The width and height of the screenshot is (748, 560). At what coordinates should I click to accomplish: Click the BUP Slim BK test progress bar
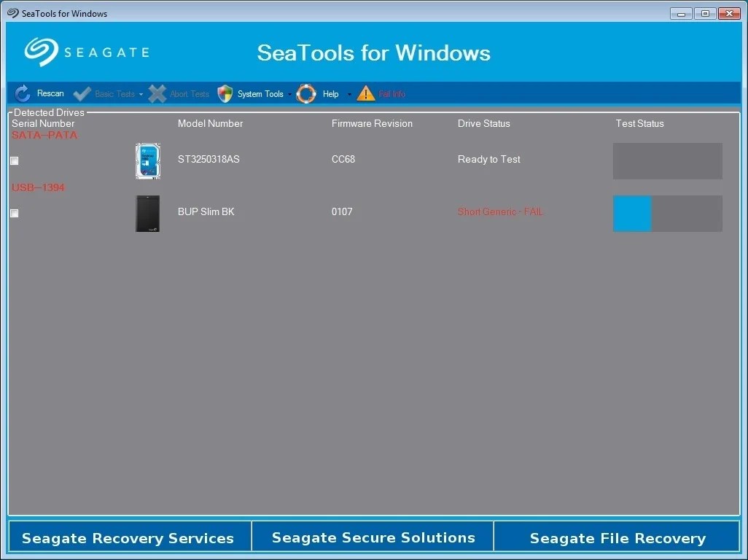pyautogui.click(x=667, y=213)
